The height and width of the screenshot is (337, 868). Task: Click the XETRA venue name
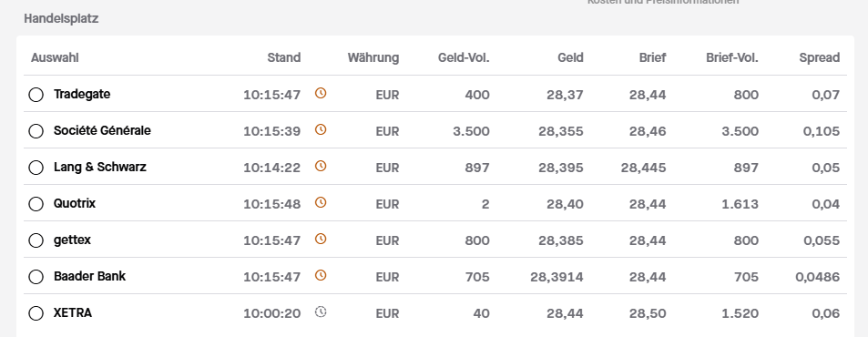73,312
